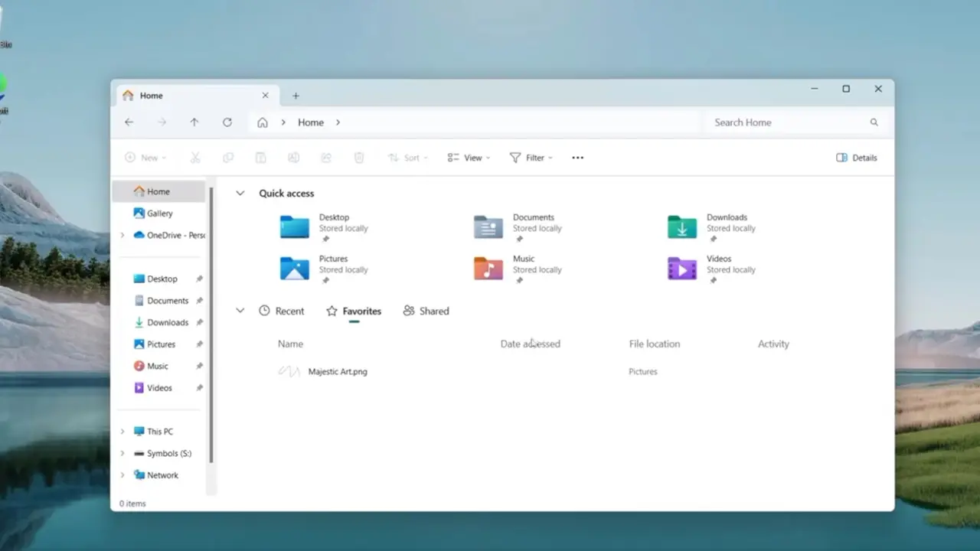Select the Majestic Art.png file

[x=338, y=372]
